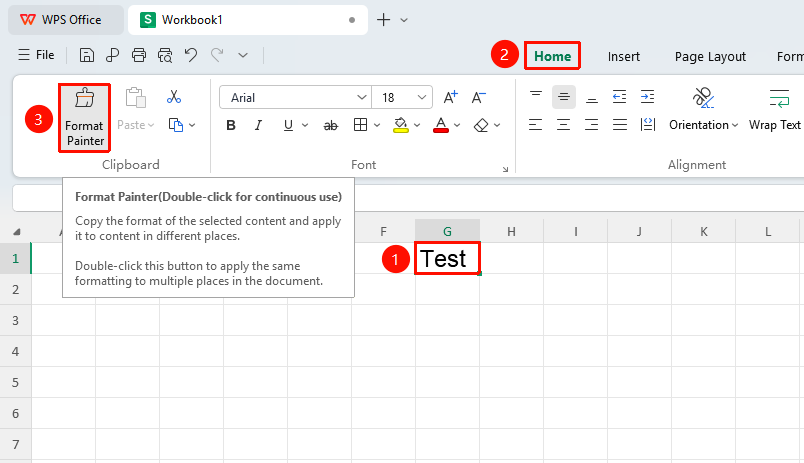Select column K header
Viewport: 804px width, 463px height.
704,232
